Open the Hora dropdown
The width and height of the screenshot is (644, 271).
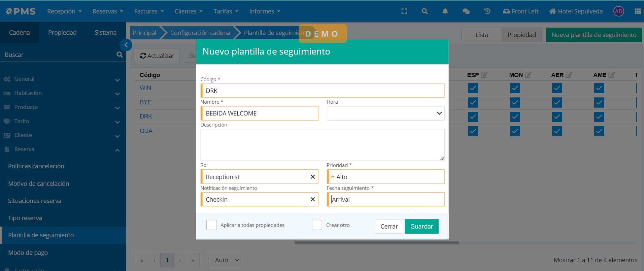click(385, 113)
